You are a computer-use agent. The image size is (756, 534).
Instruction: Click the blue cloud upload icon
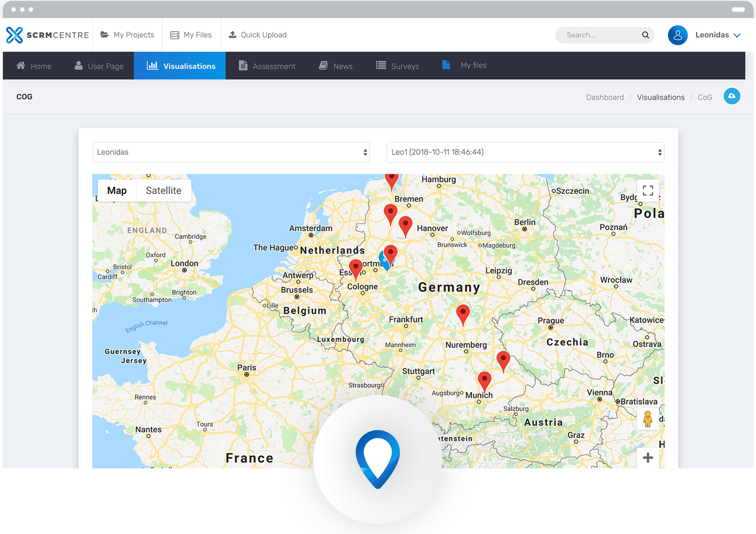(731, 96)
